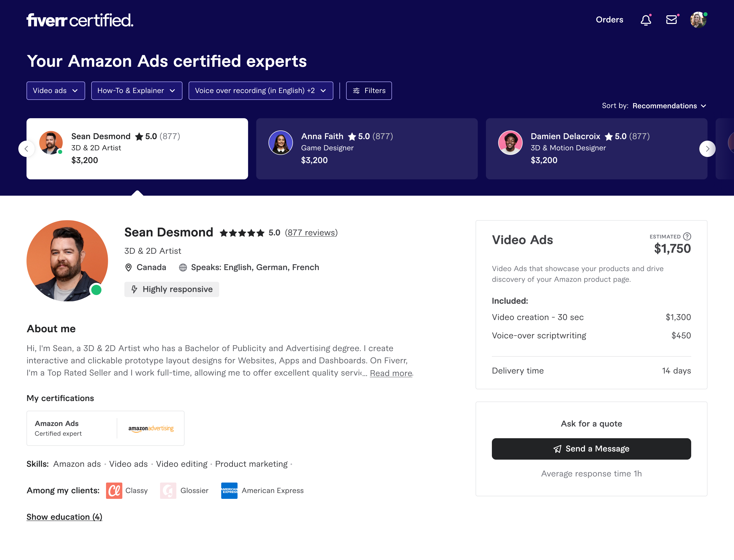Image resolution: width=734 pixels, height=560 pixels.
Task: Open the Video ads dropdown
Action: click(x=56, y=91)
